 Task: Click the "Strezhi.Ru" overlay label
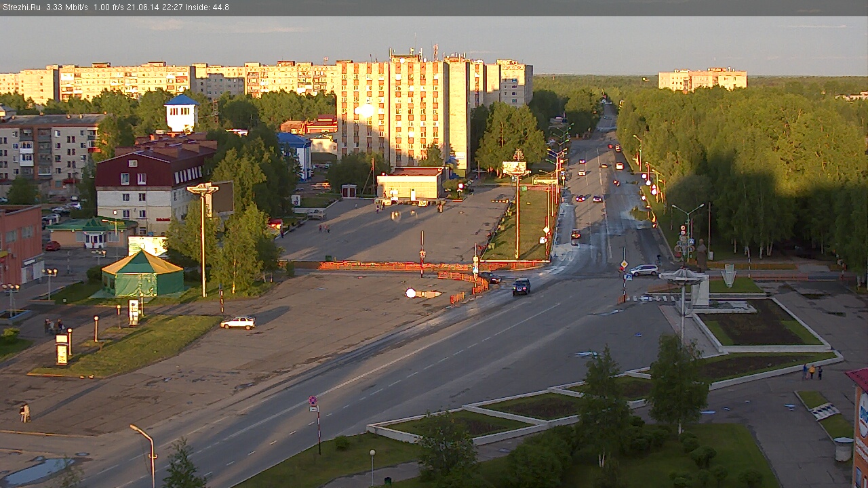coord(22,7)
